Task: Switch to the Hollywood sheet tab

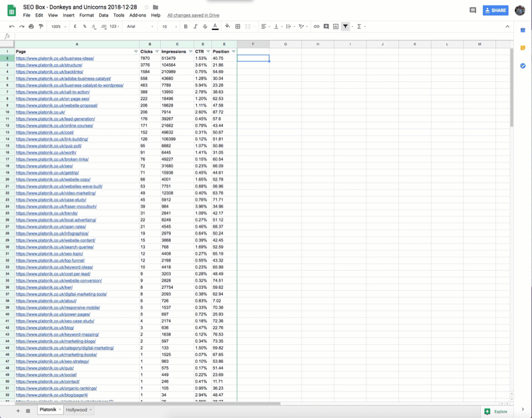Action: pyautogui.click(x=76, y=410)
